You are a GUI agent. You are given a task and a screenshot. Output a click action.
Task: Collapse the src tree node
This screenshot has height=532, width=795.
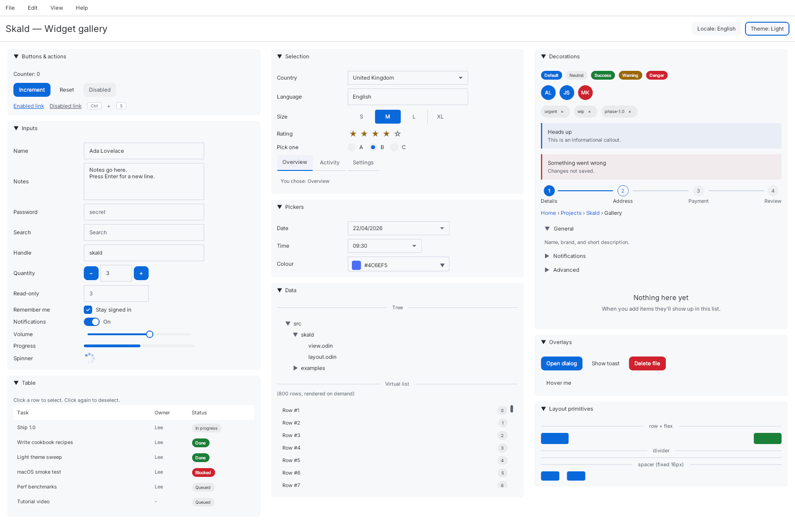[x=288, y=324]
